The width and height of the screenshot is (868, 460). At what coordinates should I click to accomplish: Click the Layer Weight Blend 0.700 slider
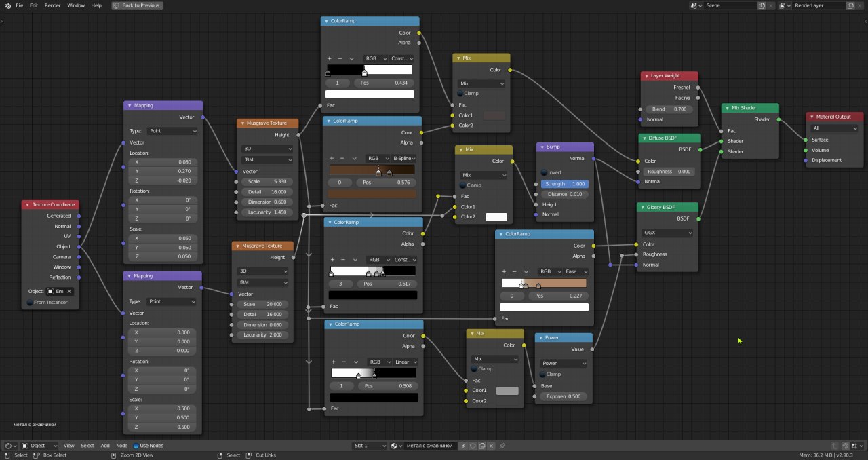click(x=668, y=109)
